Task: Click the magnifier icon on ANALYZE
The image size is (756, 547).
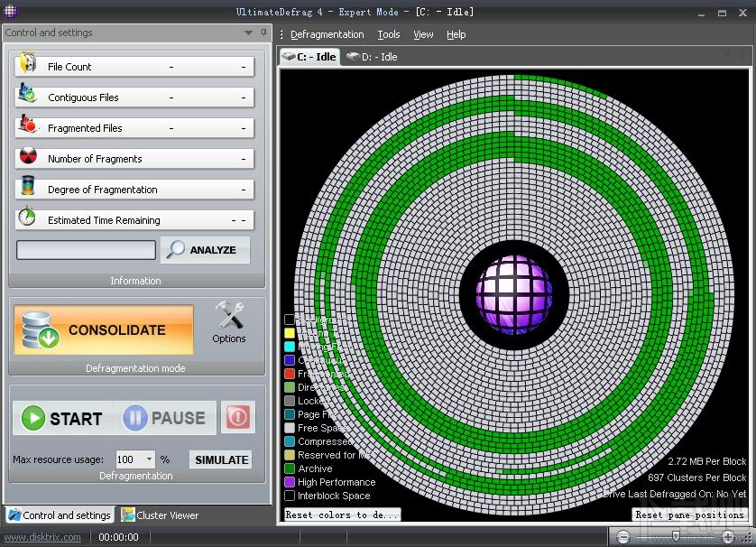Action: [x=176, y=249]
